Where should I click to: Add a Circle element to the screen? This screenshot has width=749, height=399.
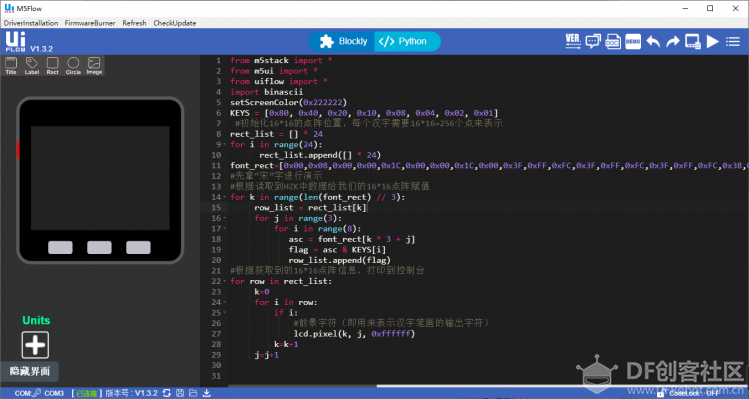(x=73, y=65)
